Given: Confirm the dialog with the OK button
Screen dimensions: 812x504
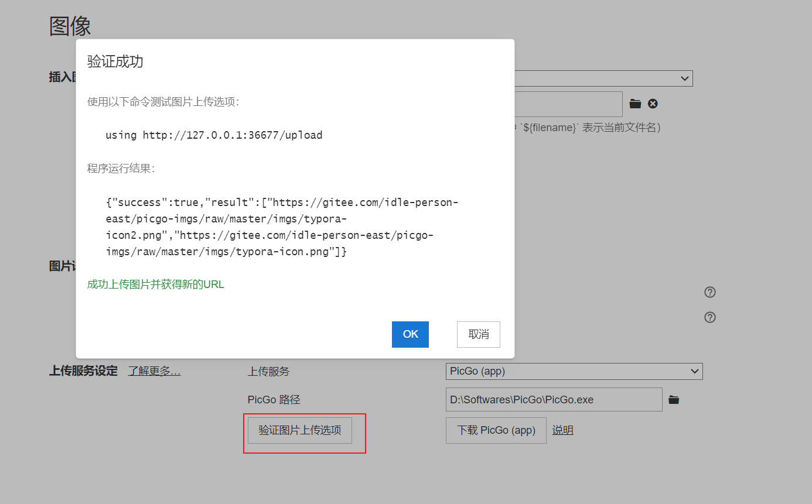Looking at the screenshot, I should [410, 334].
